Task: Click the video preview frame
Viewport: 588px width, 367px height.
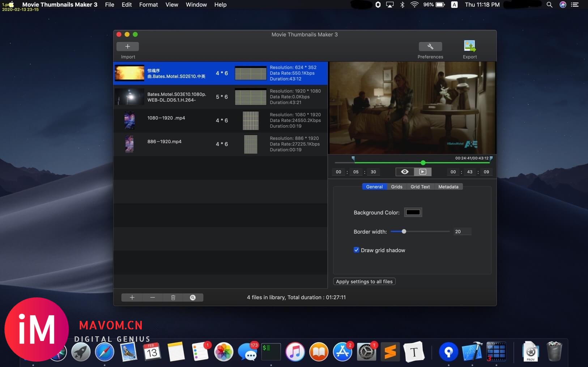Action: [x=412, y=108]
